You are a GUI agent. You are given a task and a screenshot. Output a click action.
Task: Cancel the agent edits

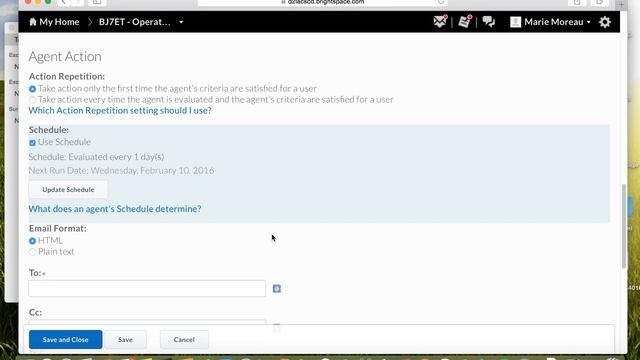[x=184, y=340]
